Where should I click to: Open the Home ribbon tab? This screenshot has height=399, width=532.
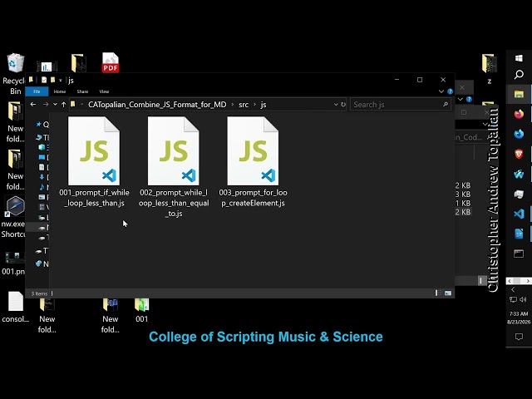(x=59, y=91)
